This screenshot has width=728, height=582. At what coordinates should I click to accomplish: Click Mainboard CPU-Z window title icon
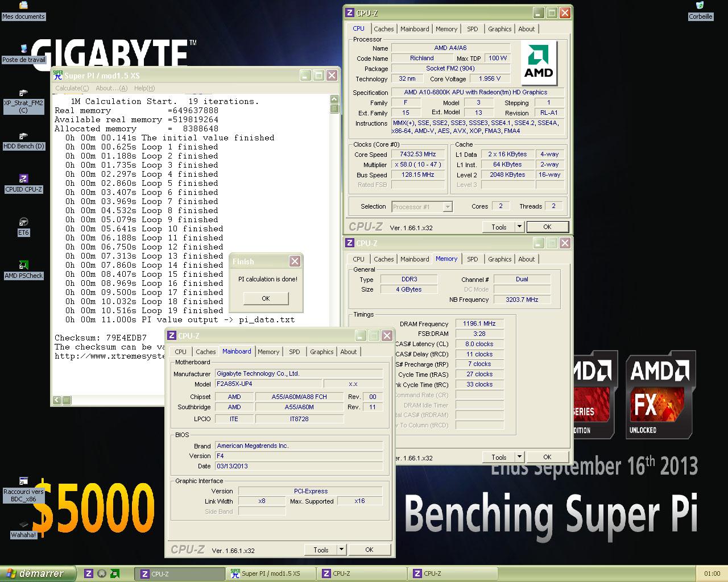click(172, 335)
